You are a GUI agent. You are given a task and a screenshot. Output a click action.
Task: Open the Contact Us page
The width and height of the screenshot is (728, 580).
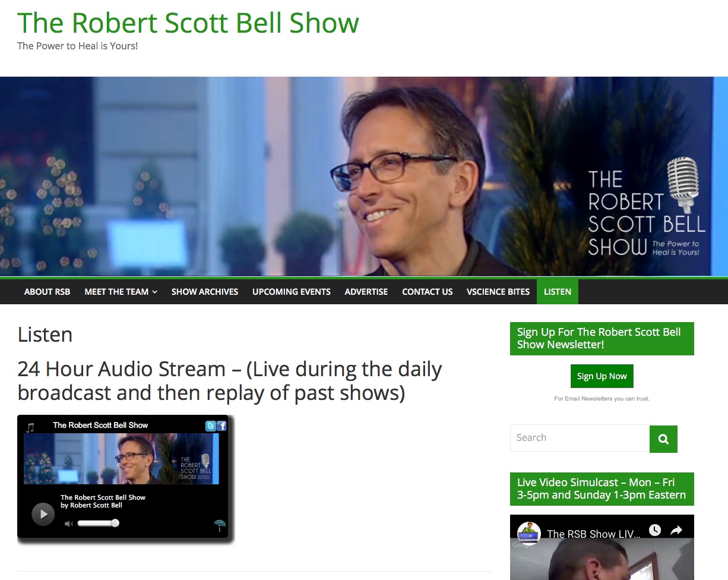click(x=428, y=292)
